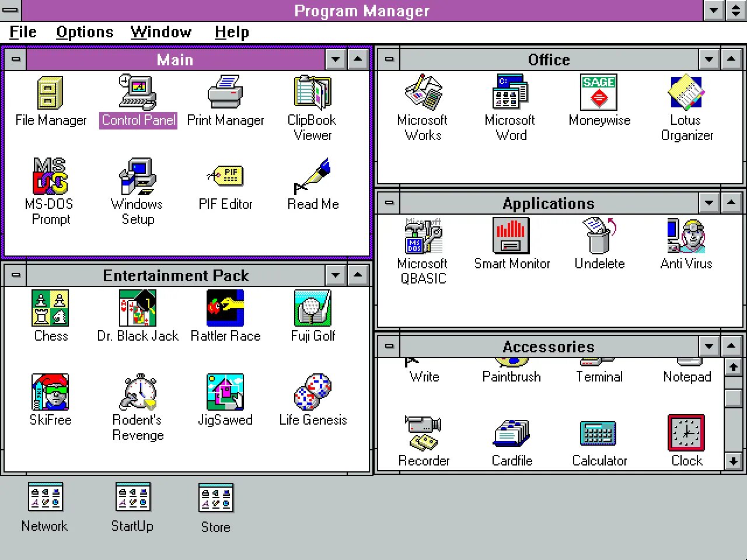This screenshot has width=747, height=560.
Task: Select the Calculator icon
Action: [599, 434]
